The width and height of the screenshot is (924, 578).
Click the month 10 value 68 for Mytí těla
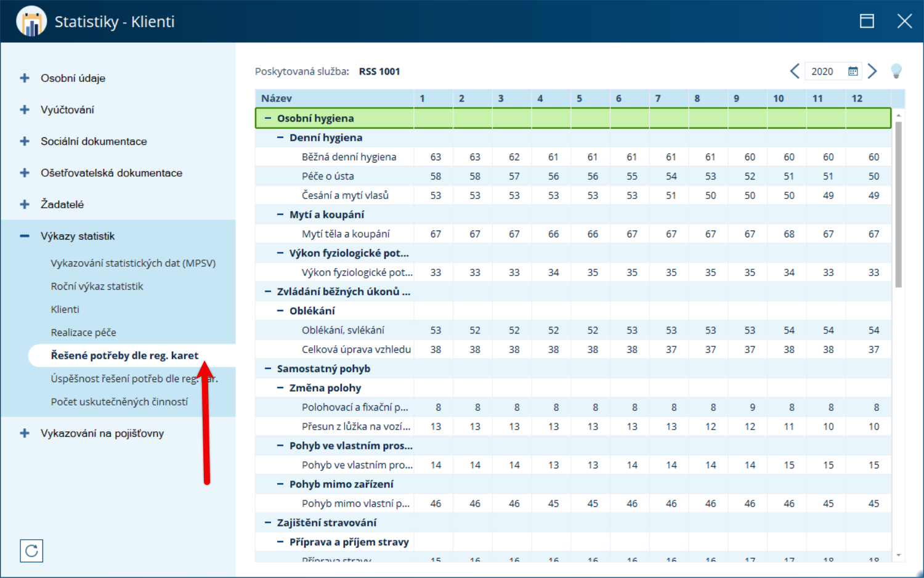[789, 234]
